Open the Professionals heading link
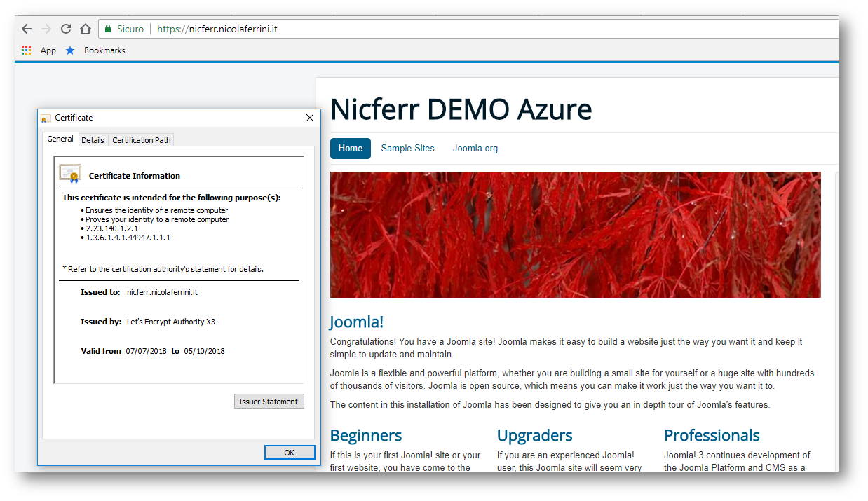 point(712,435)
